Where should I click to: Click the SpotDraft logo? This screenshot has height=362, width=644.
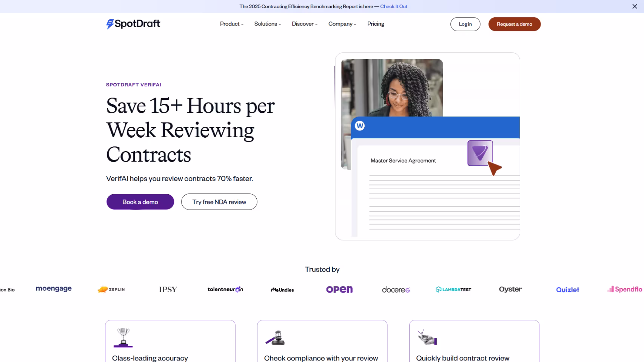(133, 24)
